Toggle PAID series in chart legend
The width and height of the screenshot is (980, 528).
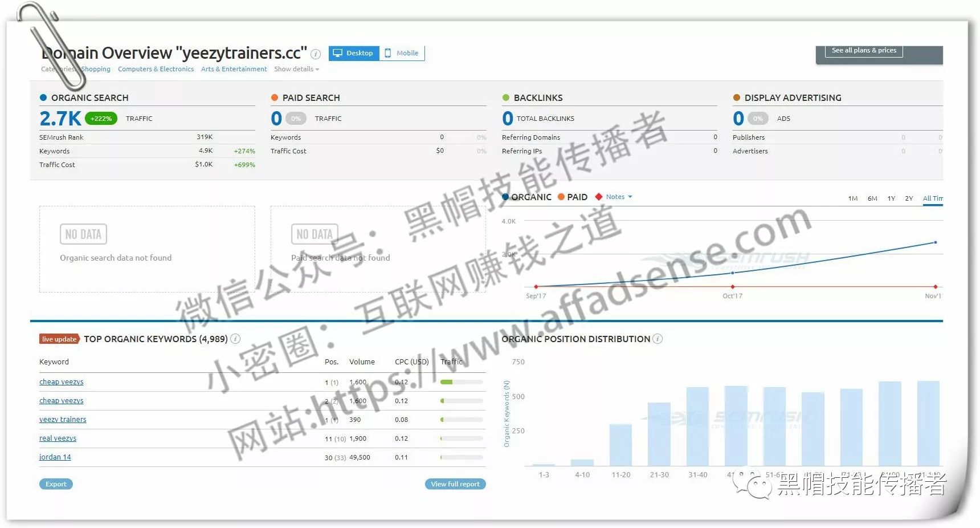573,197
